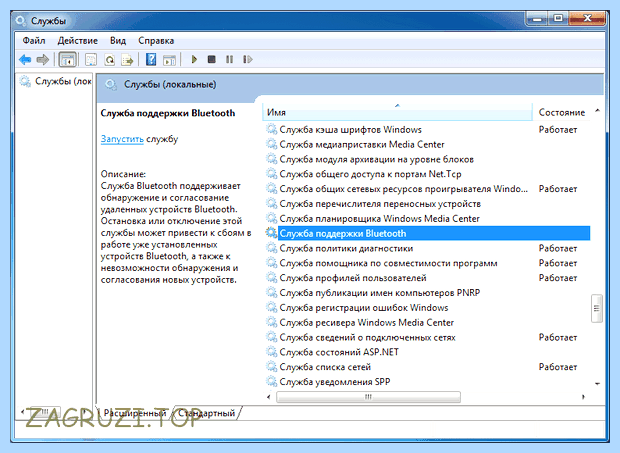The height and width of the screenshot is (453, 620).
Task: Stop the service with the Stop icon
Action: tap(212, 59)
